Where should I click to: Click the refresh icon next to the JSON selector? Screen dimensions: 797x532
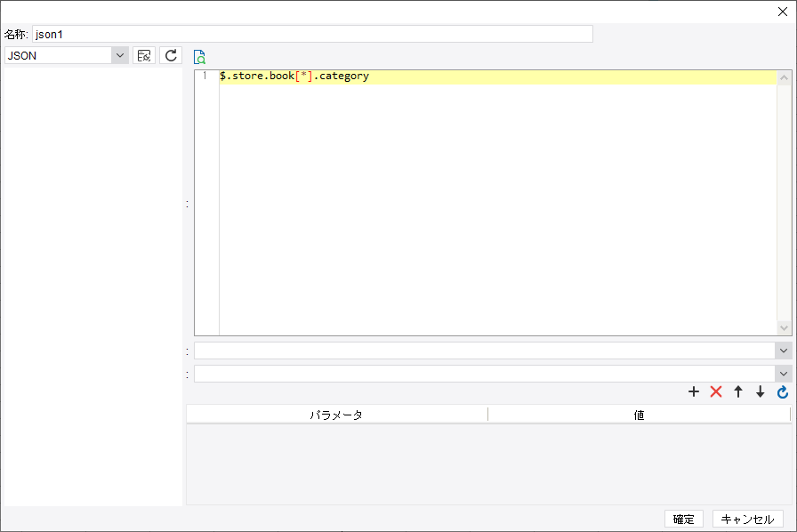(169, 55)
